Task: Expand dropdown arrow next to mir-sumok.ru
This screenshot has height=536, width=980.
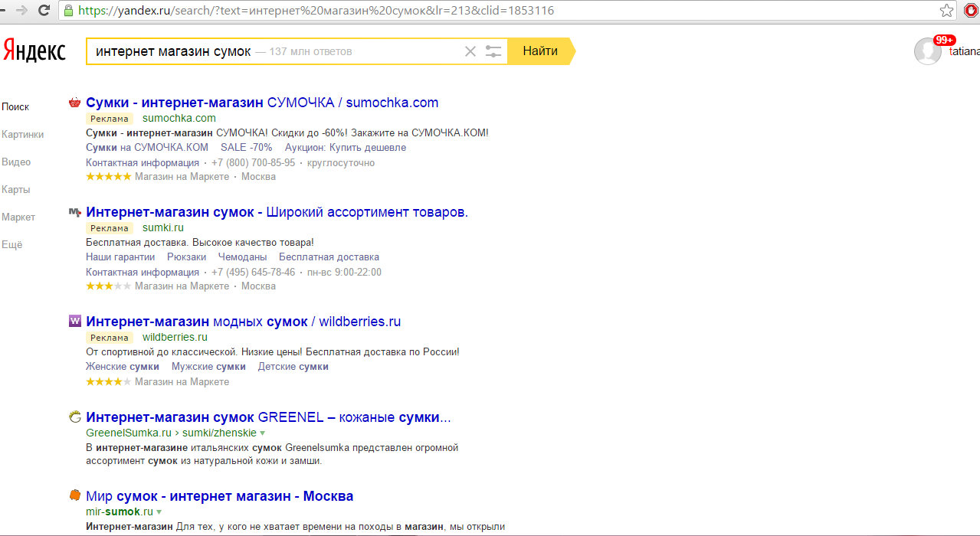Action: (x=159, y=511)
